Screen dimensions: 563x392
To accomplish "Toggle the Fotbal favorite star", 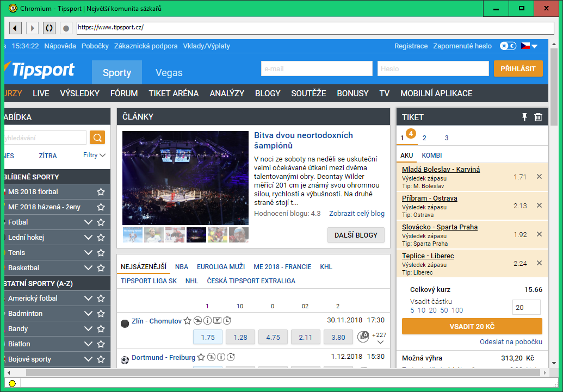I will 101,222.
